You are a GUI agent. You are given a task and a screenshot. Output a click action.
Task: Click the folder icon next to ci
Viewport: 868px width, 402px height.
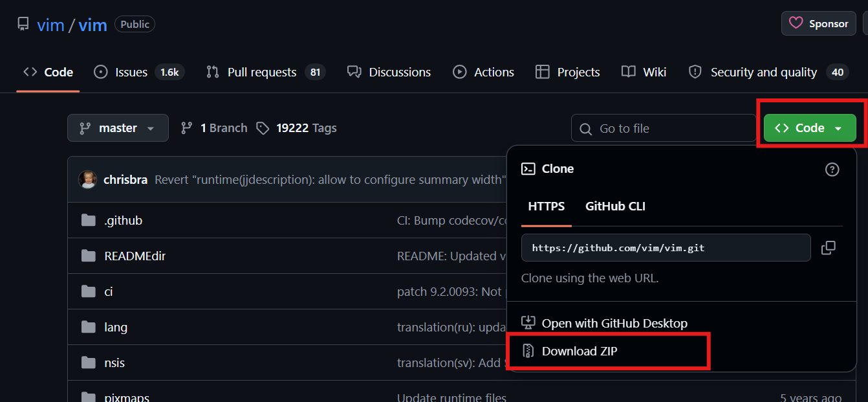coord(89,291)
